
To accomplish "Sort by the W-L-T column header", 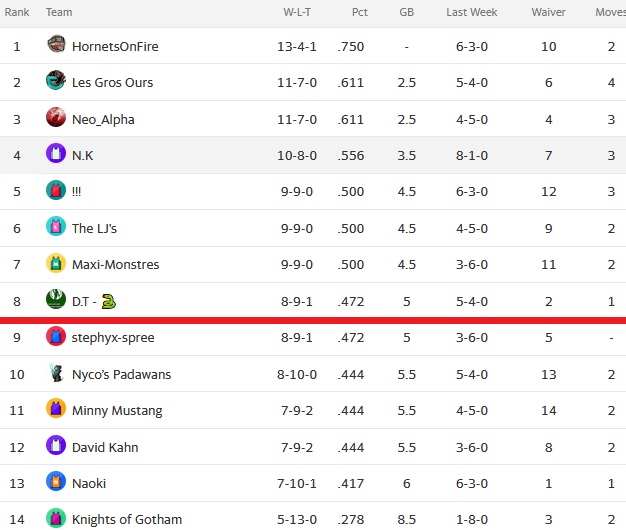I will [297, 12].
